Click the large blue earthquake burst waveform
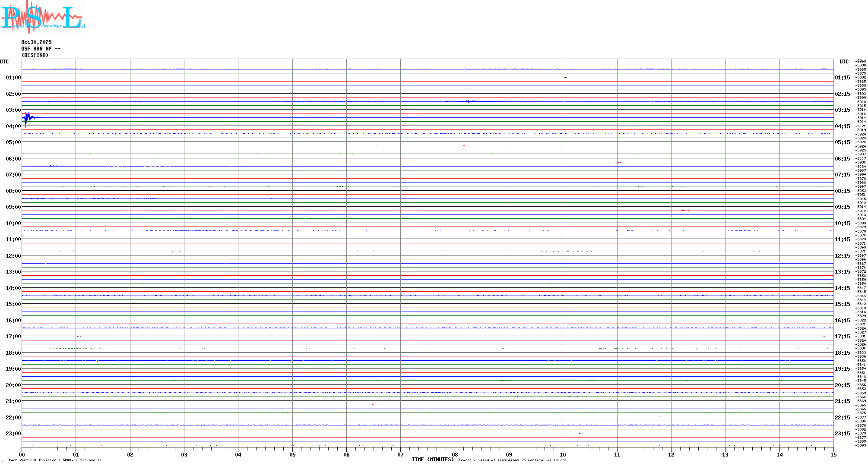 coord(27,117)
